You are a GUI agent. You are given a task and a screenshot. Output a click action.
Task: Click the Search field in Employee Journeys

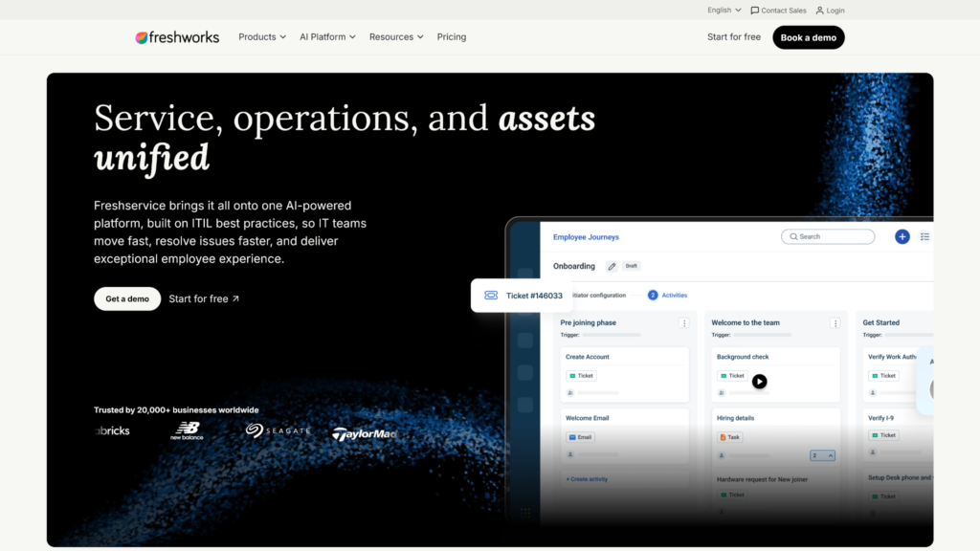coord(828,237)
